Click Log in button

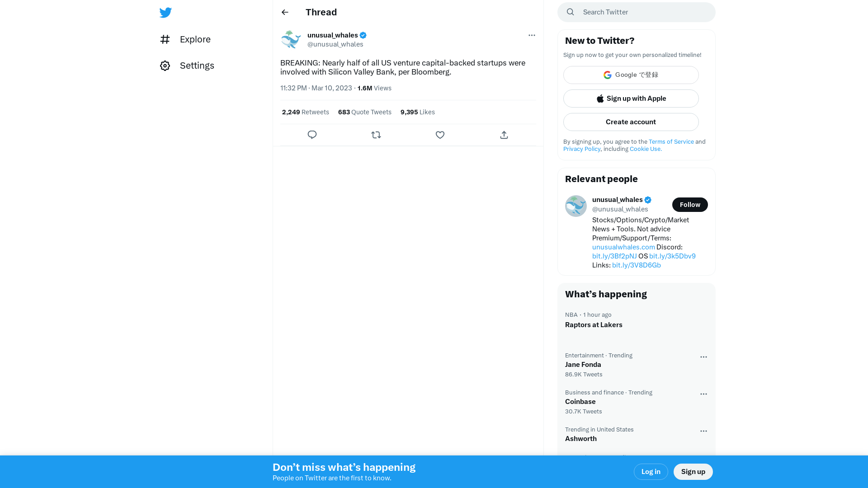[651, 471]
